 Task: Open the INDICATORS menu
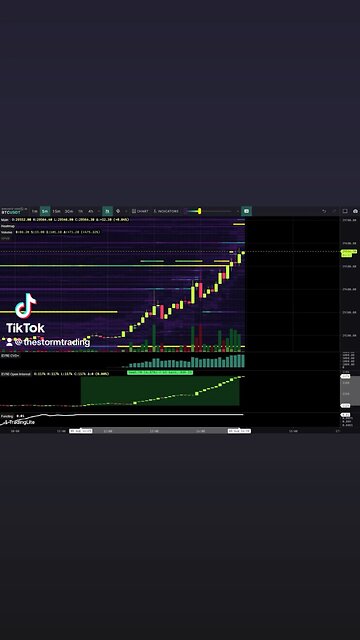pyautogui.click(x=166, y=211)
